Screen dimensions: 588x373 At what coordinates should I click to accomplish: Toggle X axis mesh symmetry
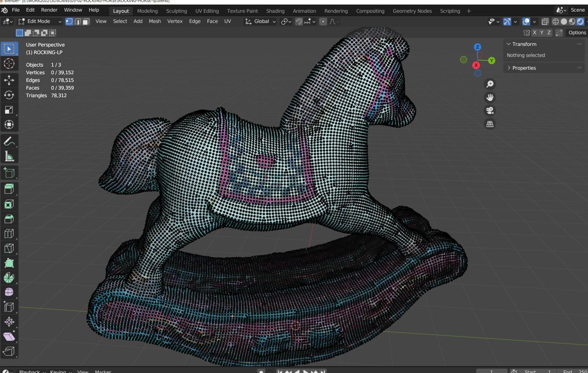point(534,33)
